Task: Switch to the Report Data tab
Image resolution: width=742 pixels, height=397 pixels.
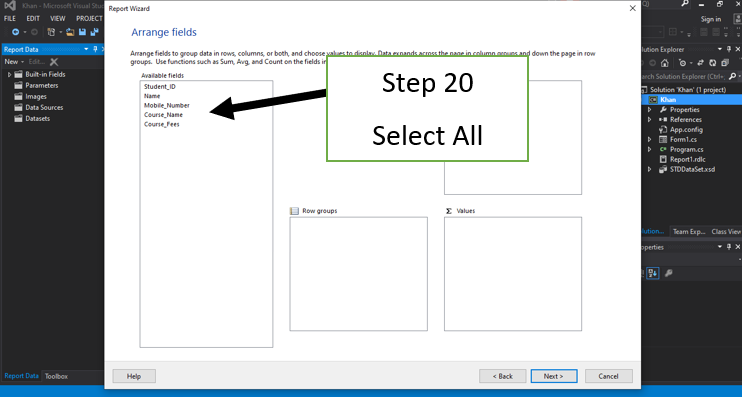Action: (21, 376)
